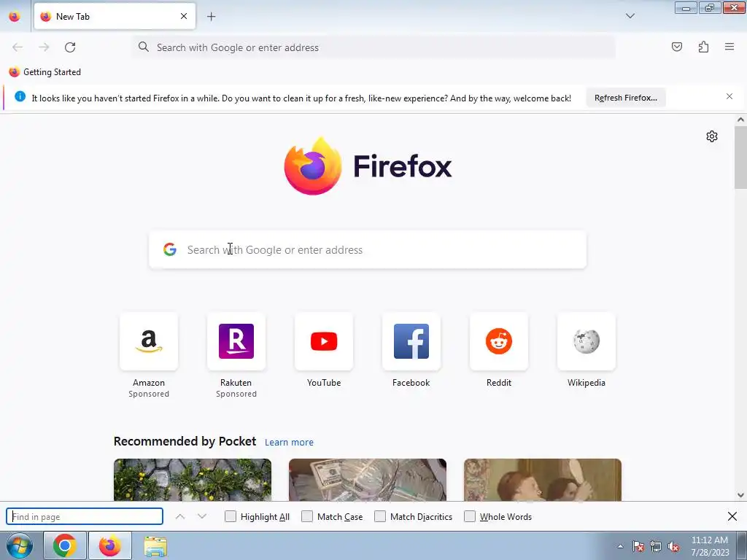The width and height of the screenshot is (747, 560).
Task: Click the scrollbar down arrow
Action: click(740, 495)
